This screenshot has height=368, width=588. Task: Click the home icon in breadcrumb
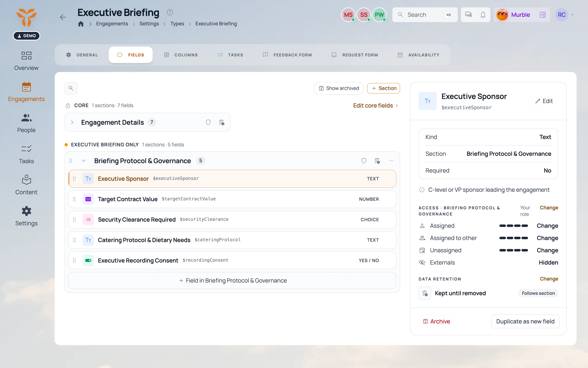81,24
